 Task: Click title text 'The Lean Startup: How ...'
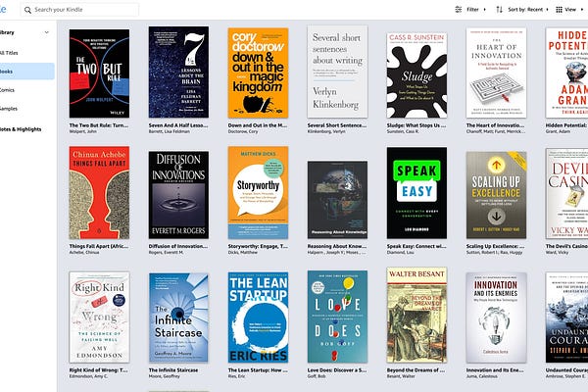click(x=258, y=370)
